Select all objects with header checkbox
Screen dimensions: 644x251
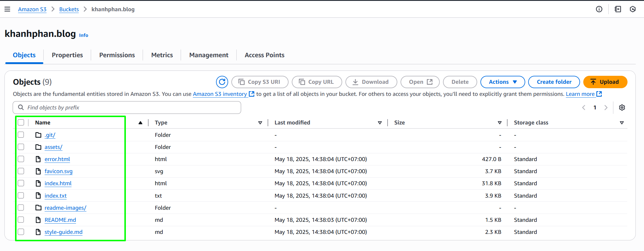pos(21,122)
